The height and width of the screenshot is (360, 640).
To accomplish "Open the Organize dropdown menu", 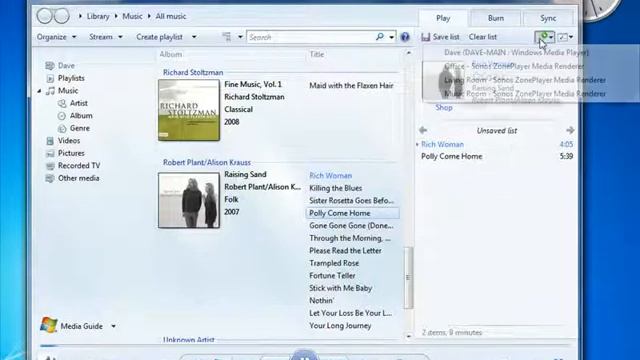I will pos(56,37).
